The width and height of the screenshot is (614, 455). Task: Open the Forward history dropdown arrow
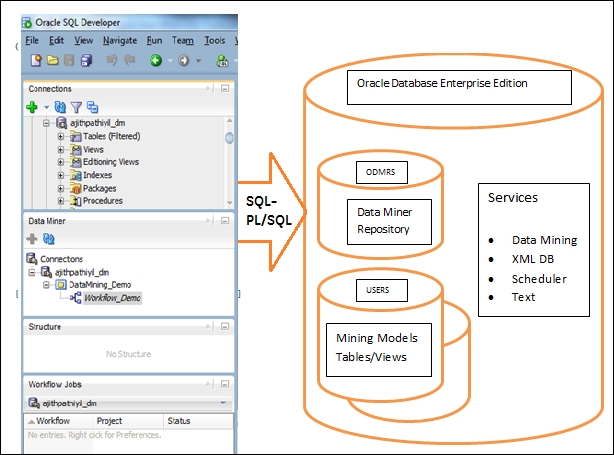point(198,61)
